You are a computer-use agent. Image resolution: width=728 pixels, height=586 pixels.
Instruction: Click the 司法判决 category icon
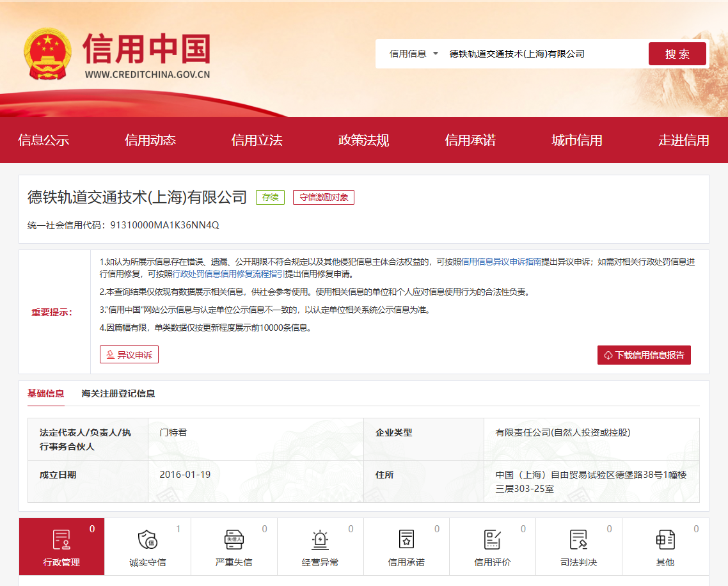[578, 540]
